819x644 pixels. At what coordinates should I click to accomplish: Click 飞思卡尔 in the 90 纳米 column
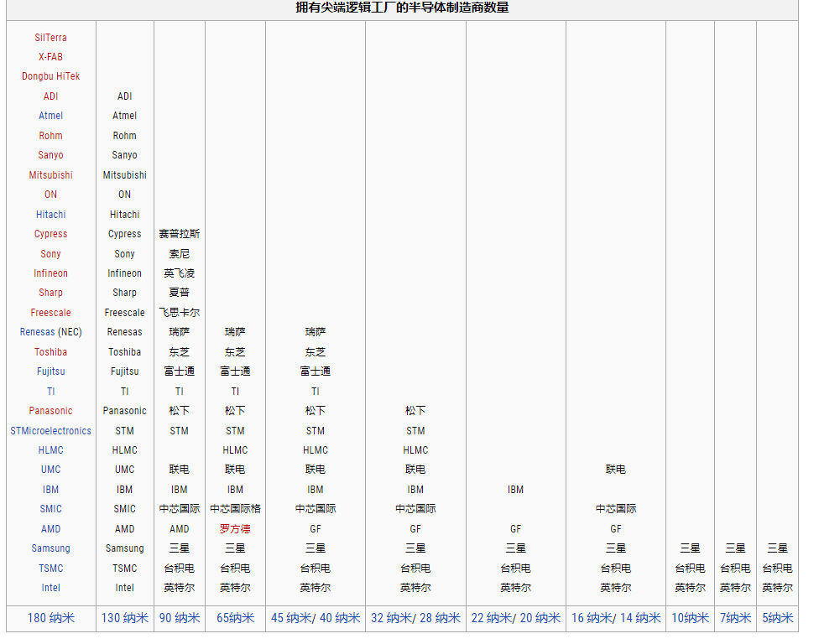[180, 312]
